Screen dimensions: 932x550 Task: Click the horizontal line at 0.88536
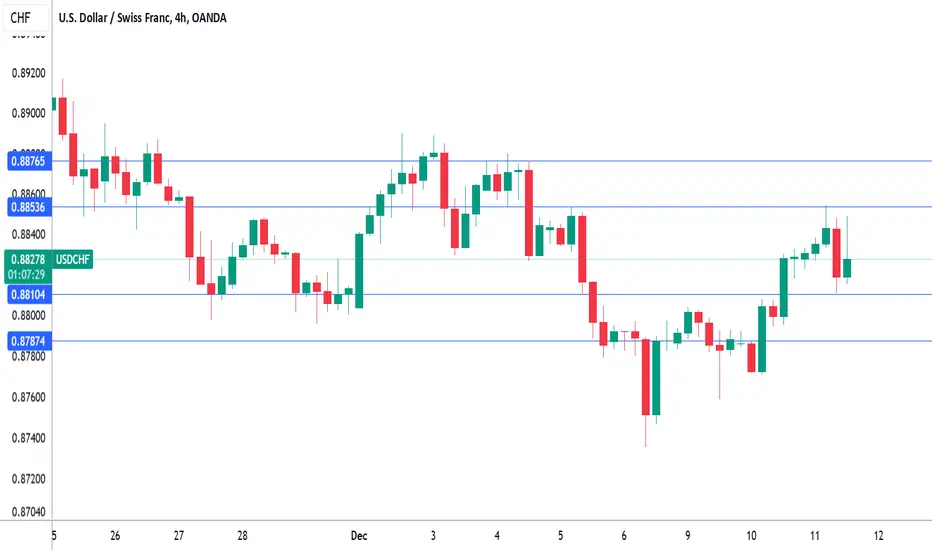pos(492,207)
